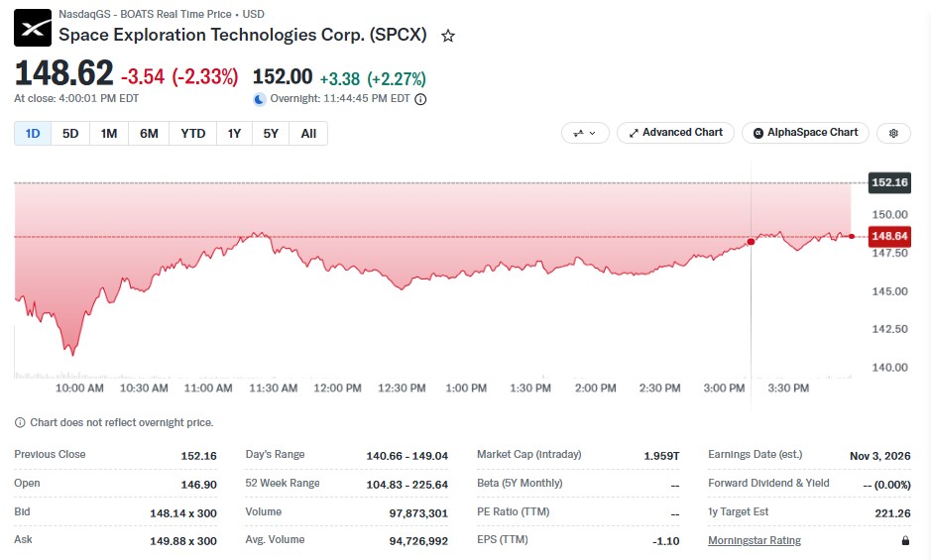Click the EPS (TTM) value -1.10
The width and height of the screenshot is (931, 560).
pyautogui.click(x=665, y=541)
